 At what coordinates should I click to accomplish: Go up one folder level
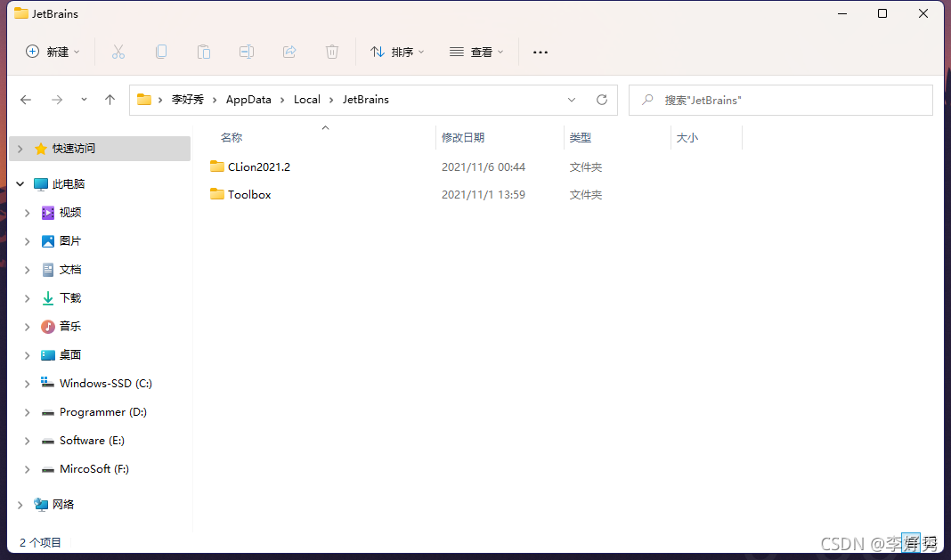click(x=110, y=100)
